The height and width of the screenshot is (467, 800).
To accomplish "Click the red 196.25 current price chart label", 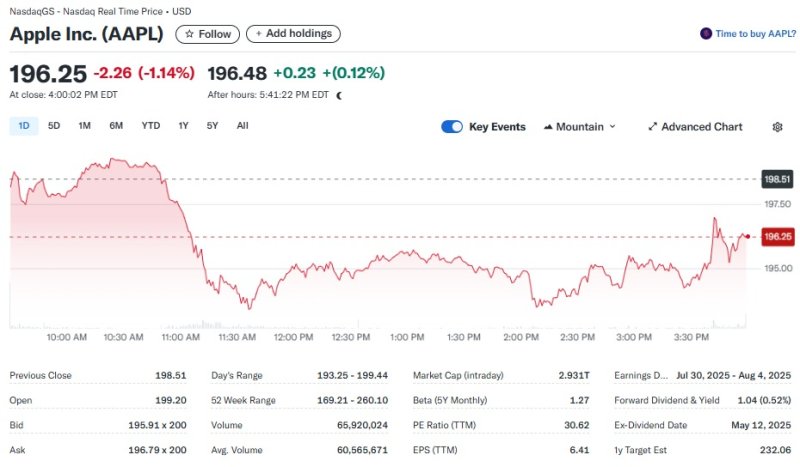I will pyautogui.click(x=778, y=237).
